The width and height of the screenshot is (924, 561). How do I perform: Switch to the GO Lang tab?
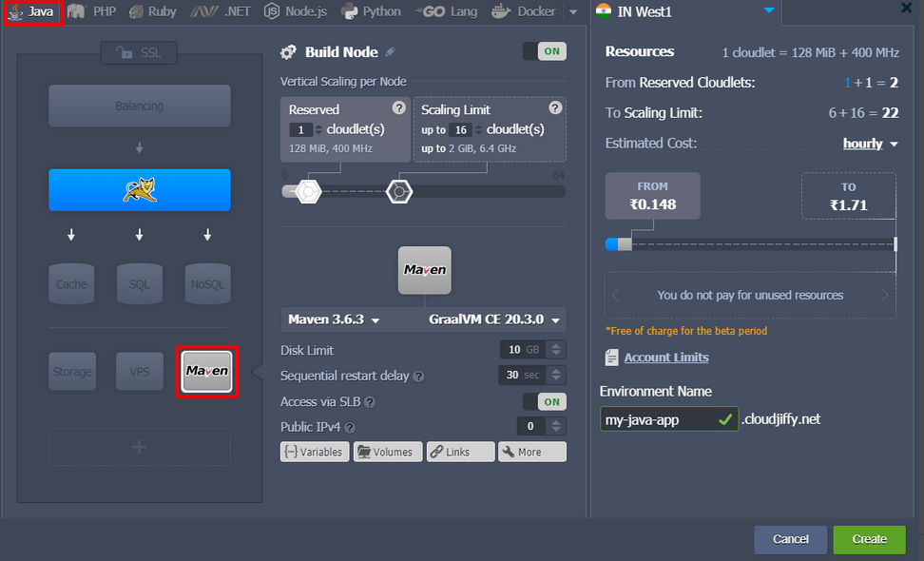(x=446, y=11)
